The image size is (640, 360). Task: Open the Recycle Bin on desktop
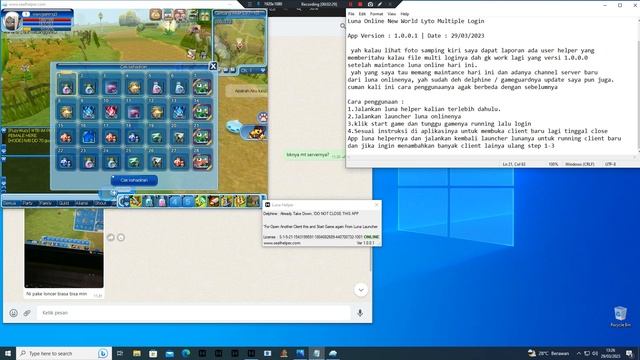620,316
